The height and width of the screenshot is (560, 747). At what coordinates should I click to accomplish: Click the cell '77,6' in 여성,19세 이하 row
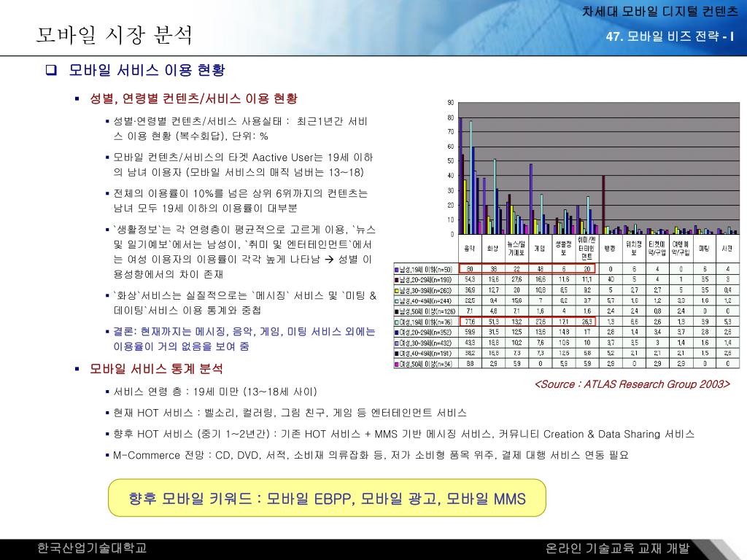click(x=470, y=322)
